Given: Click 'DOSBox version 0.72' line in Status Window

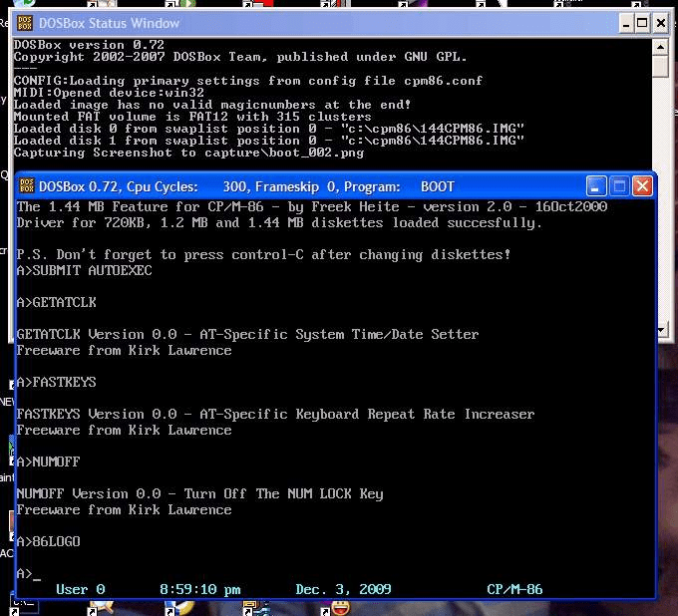Looking at the screenshot, I should click(x=89, y=45).
